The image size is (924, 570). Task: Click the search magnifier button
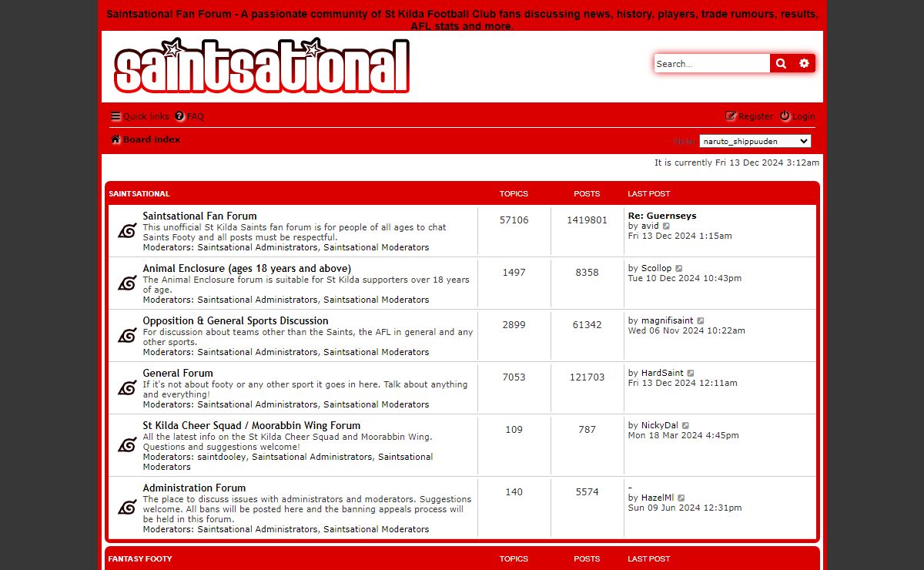pos(781,64)
